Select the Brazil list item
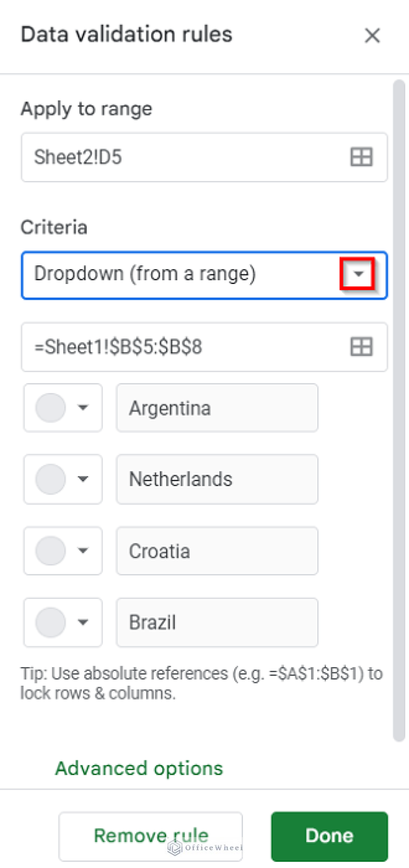The height and width of the screenshot is (868, 409). [x=216, y=622]
